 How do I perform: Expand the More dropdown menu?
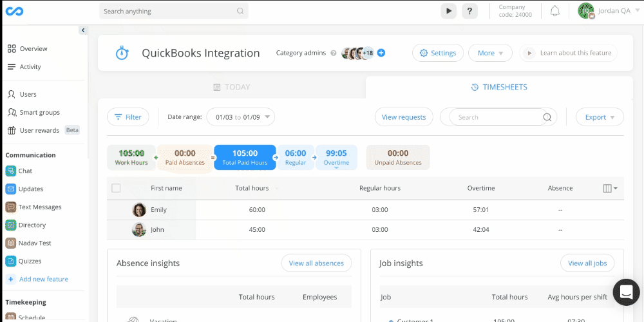(489, 53)
